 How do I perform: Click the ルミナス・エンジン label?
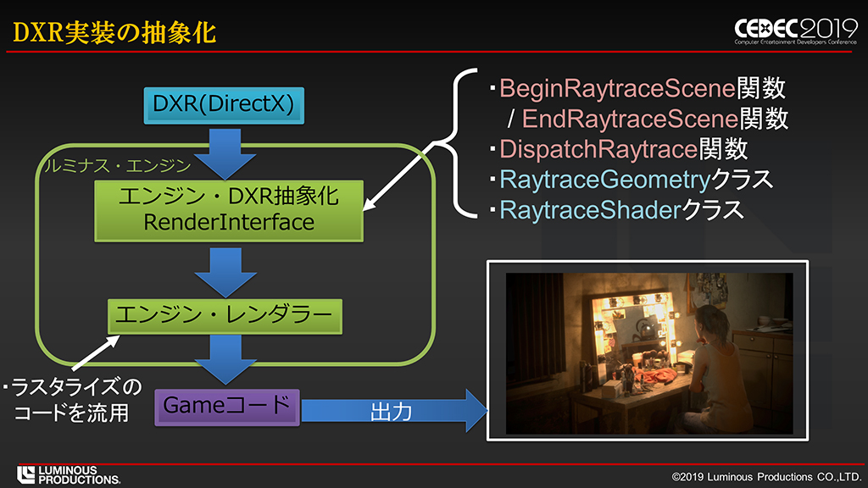click(x=117, y=165)
